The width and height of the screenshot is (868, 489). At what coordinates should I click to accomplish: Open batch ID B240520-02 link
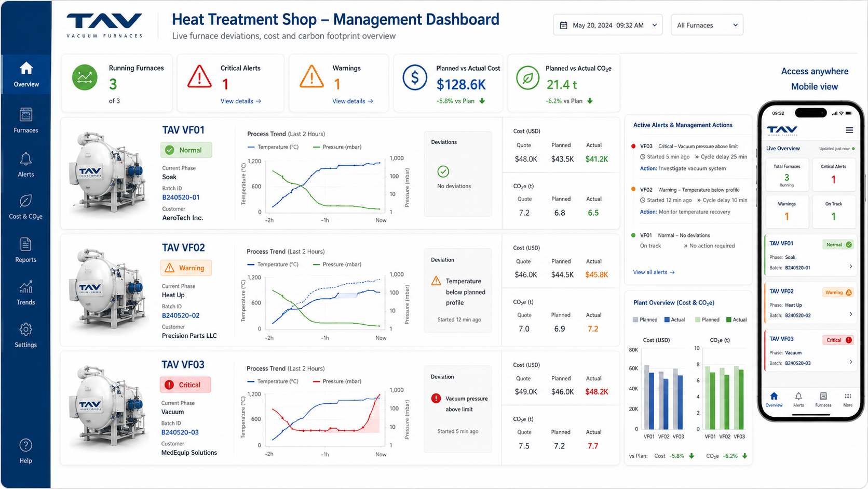181,315
